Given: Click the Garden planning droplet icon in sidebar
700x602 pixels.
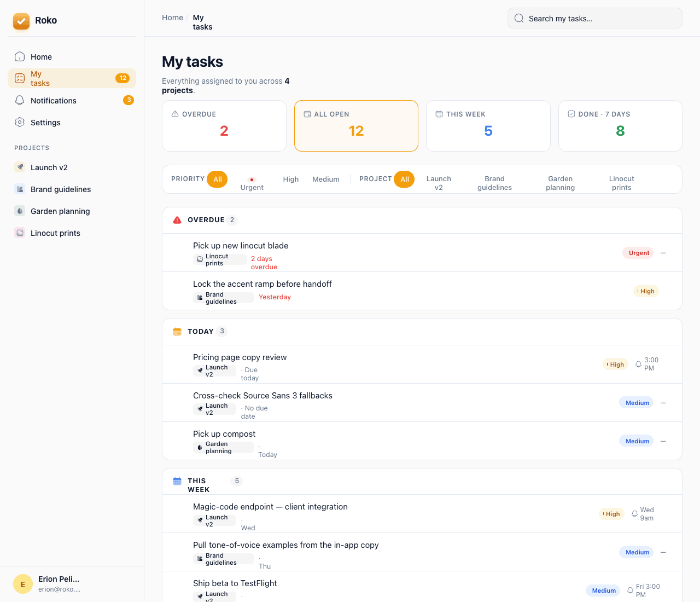Looking at the screenshot, I should (x=20, y=211).
